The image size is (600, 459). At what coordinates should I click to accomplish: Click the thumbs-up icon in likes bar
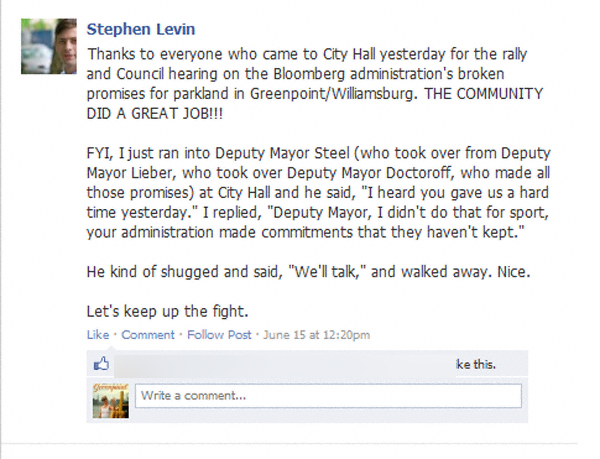tap(101, 364)
